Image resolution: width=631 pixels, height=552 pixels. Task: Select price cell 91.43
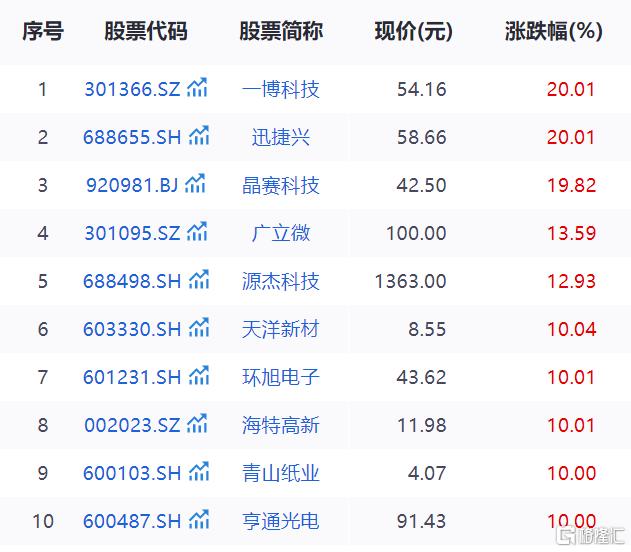click(x=422, y=521)
